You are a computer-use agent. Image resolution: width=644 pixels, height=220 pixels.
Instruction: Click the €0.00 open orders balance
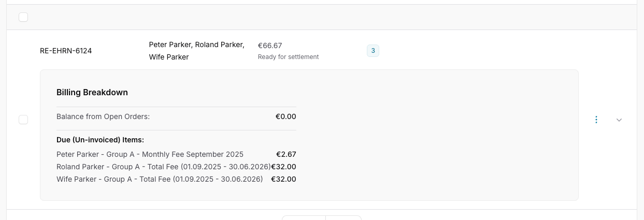(285, 116)
